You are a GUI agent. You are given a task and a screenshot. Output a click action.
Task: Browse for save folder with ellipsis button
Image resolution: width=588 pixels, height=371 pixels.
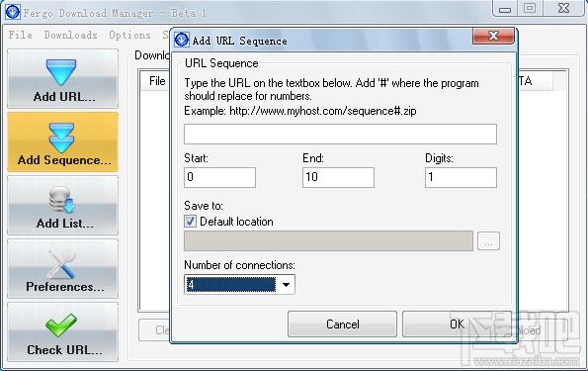[488, 241]
